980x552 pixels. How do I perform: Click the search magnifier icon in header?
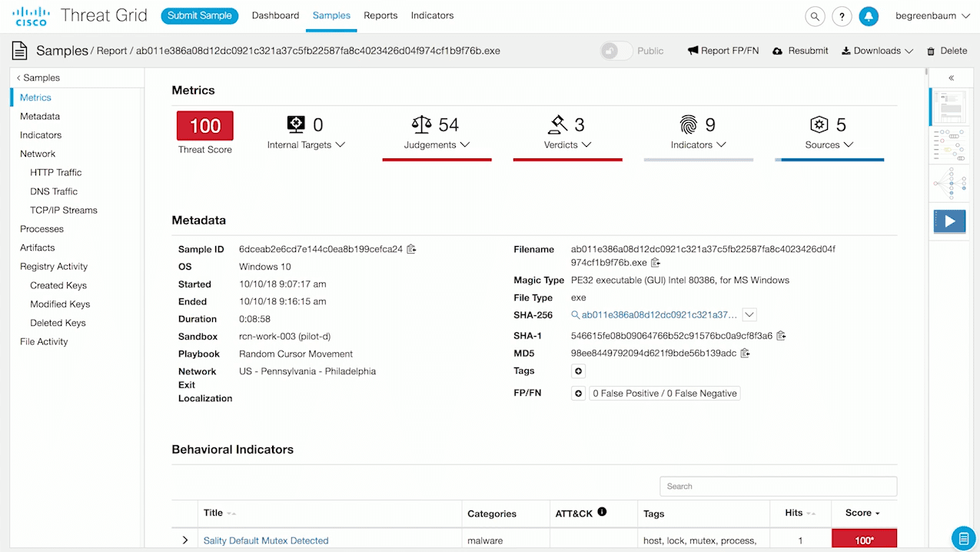(x=815, y=16)
